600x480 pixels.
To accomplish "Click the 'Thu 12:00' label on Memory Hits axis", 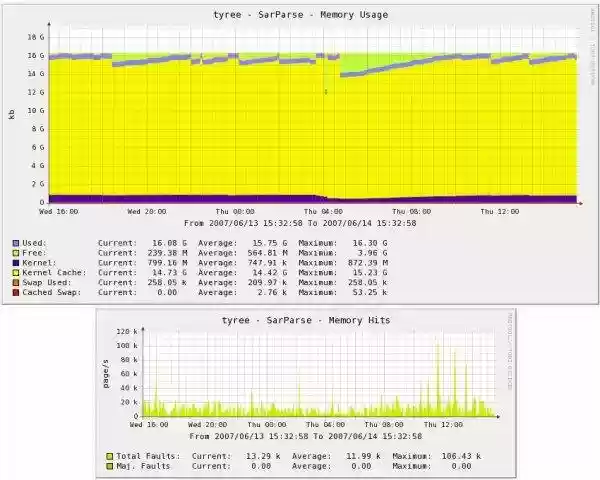I will click(x=443, y=425).
